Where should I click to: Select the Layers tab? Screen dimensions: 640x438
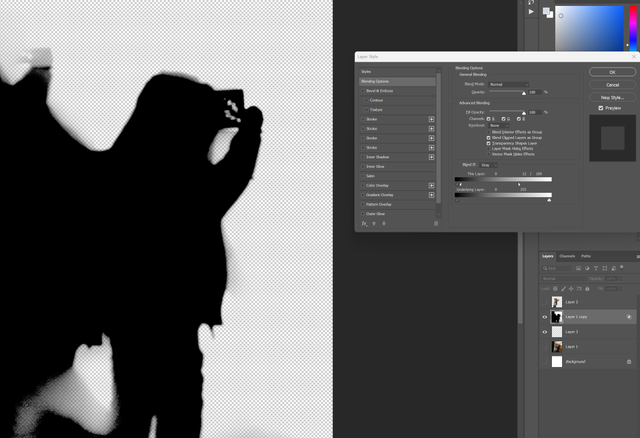[548, 256]
